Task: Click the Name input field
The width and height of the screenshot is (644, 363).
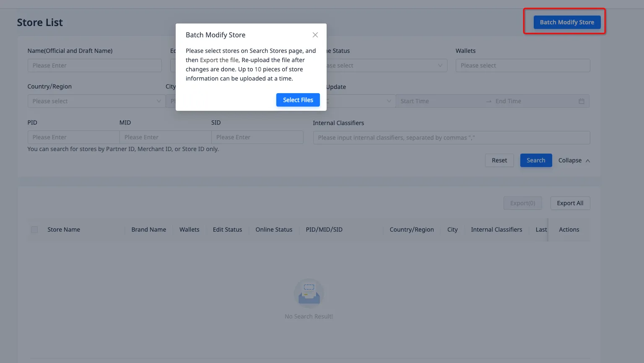Action: tap(94, 65)
